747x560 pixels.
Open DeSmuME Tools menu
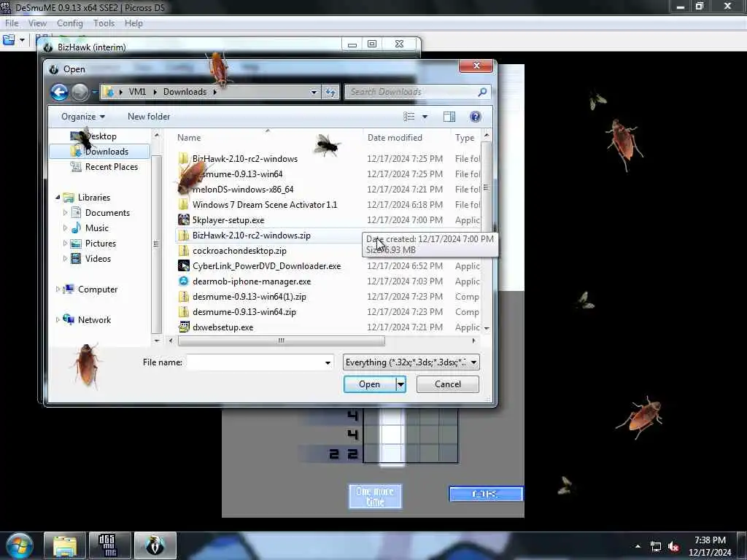tap(104, 23)
